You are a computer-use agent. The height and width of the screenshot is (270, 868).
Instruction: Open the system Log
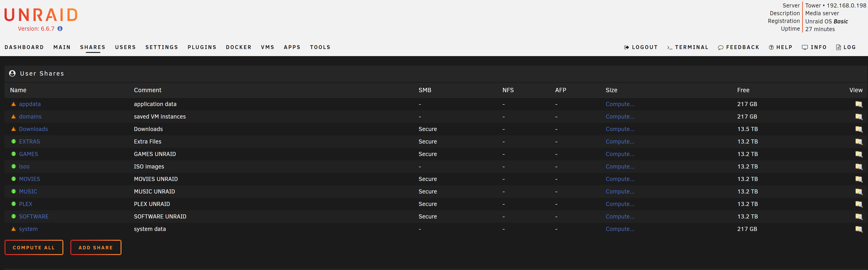coord(846,47)
